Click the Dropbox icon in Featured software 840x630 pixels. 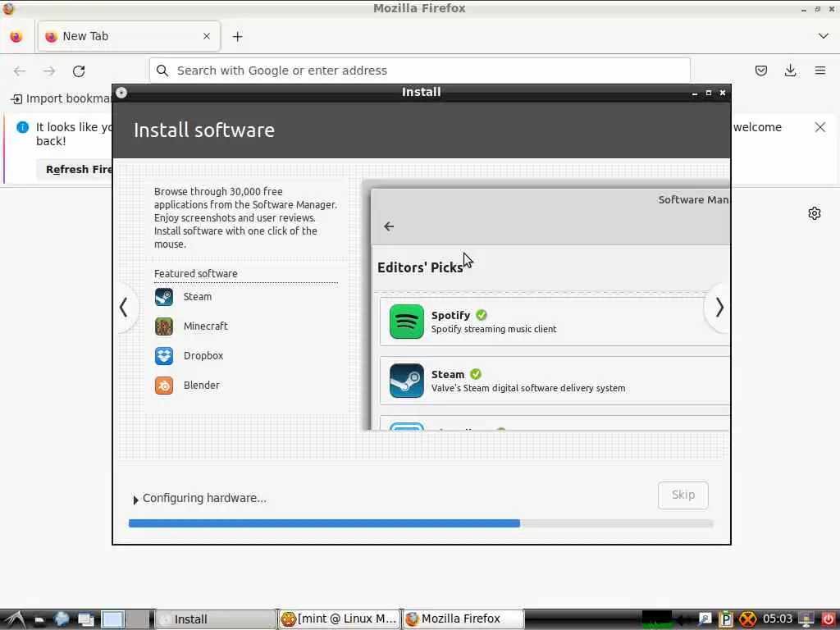click(164, 356)
